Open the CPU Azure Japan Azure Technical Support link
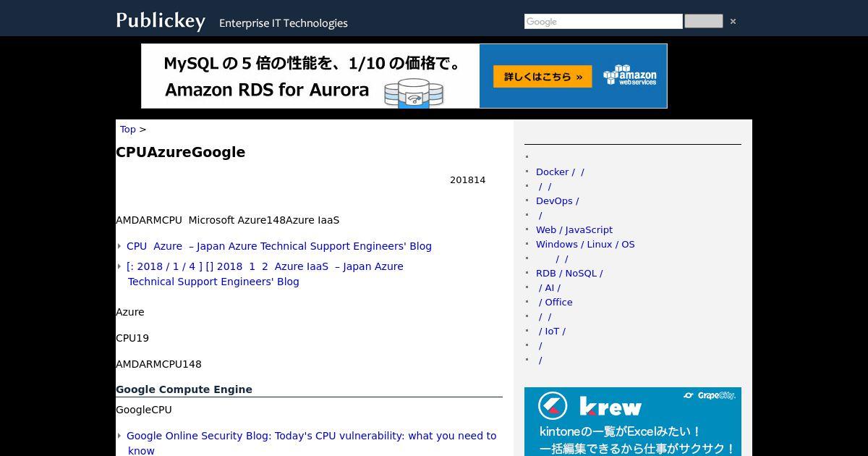The height and width of the screenshot is (456, 868). point(279,246)
